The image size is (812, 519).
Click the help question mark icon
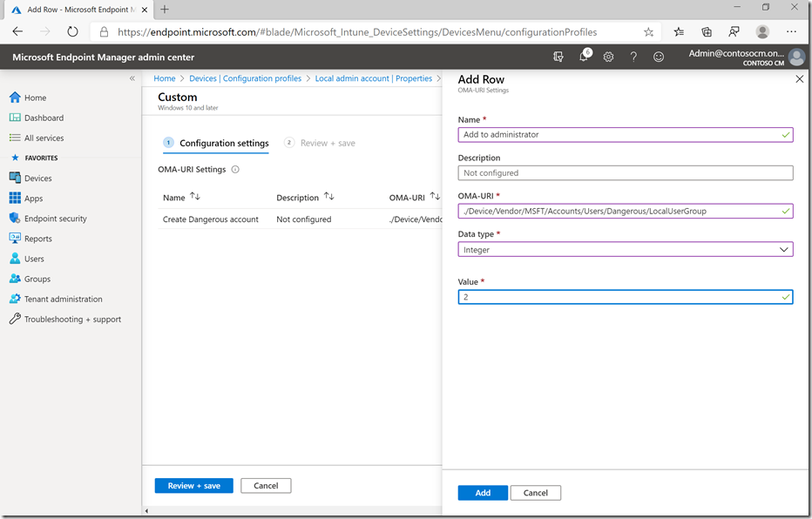click(633, 57)
